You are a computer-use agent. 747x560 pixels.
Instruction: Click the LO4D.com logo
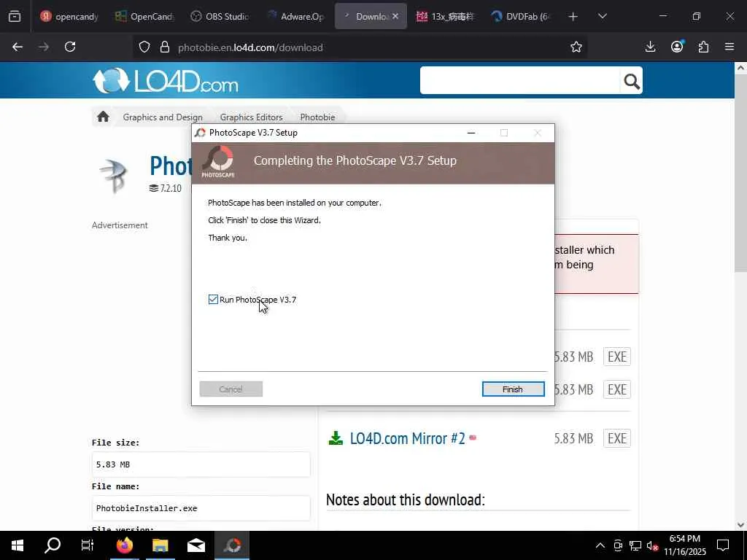click(x=166, y=80)
